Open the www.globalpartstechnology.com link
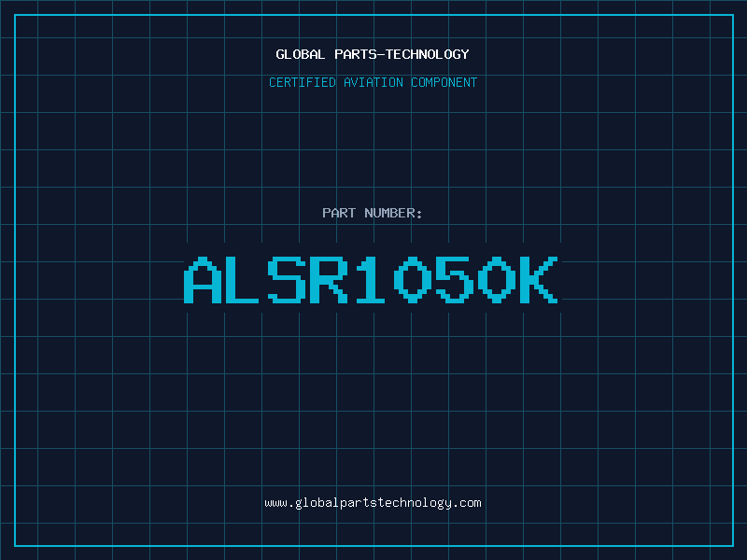This screenshot has height=560, width=747. pyautogui.click(x=373, y=503)
